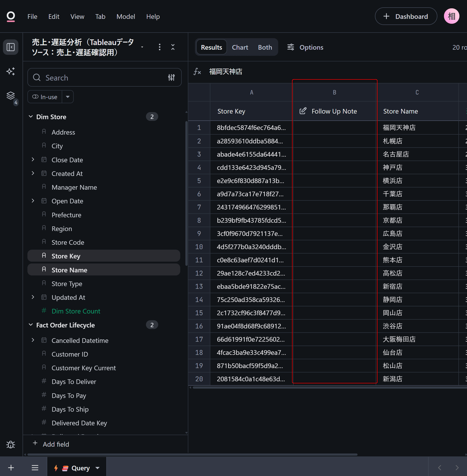The width and height of the screenshot is (467, 476).
Task: Switch to Both view
Action: click(x=265, y=47)
